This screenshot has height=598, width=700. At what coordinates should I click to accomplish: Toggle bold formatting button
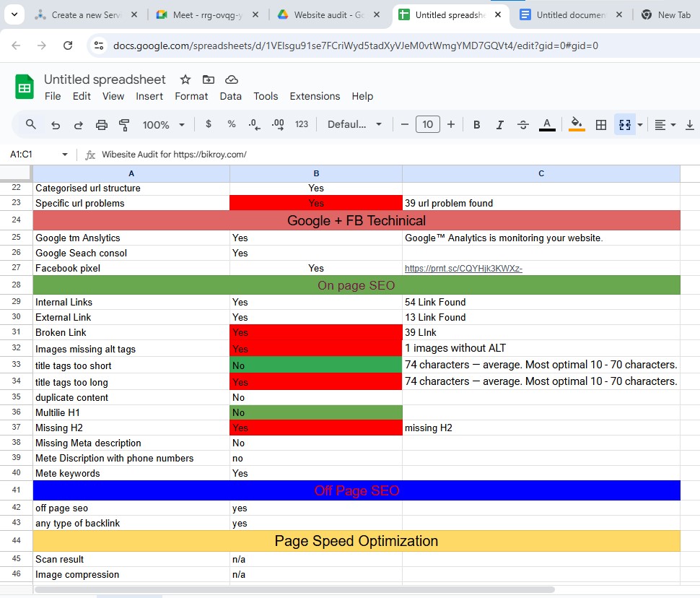476,125
